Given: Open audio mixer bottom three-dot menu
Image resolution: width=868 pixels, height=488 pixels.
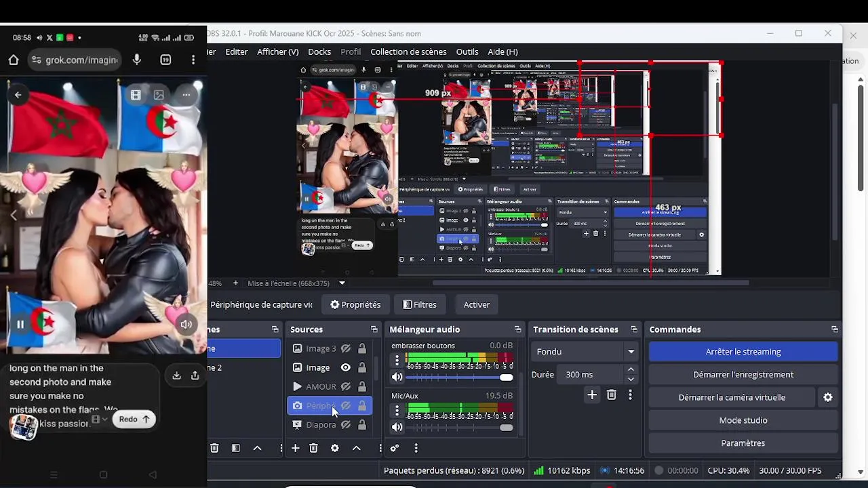Looking at the screenshot, I should click(x=416, y=448).
